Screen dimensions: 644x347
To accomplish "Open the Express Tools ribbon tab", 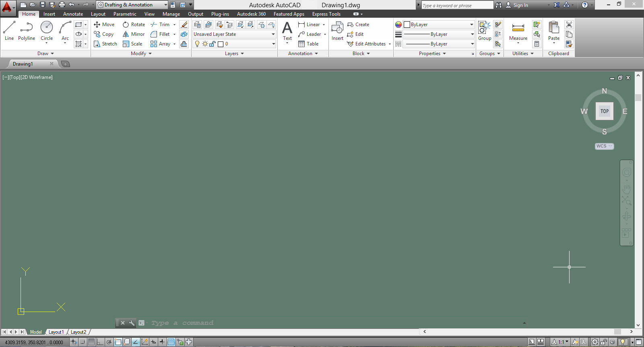I will pyautogui.click(x=326, y=14).
